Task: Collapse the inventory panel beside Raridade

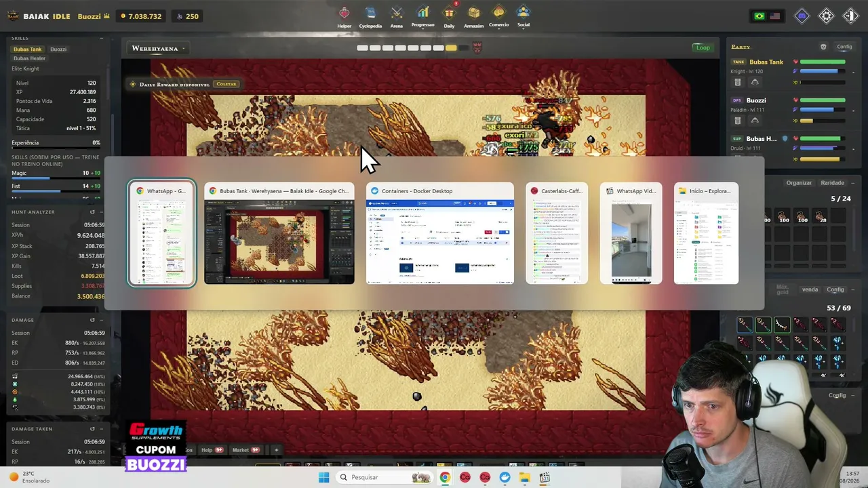Action: tap(852, 183)
